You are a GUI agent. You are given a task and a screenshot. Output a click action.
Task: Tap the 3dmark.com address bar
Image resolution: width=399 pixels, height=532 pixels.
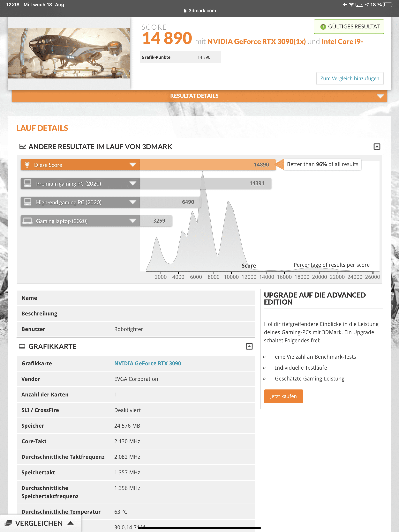coord(199,11)
